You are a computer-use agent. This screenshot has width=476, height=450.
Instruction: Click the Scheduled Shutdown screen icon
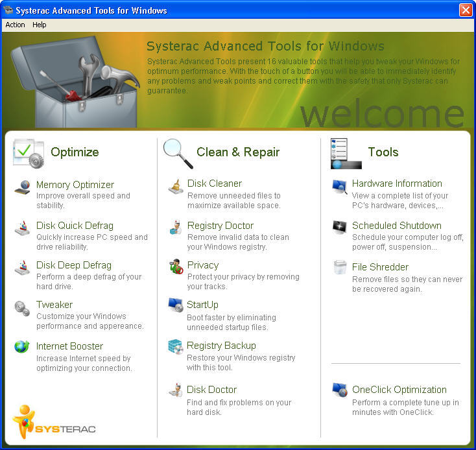point(340,228)
